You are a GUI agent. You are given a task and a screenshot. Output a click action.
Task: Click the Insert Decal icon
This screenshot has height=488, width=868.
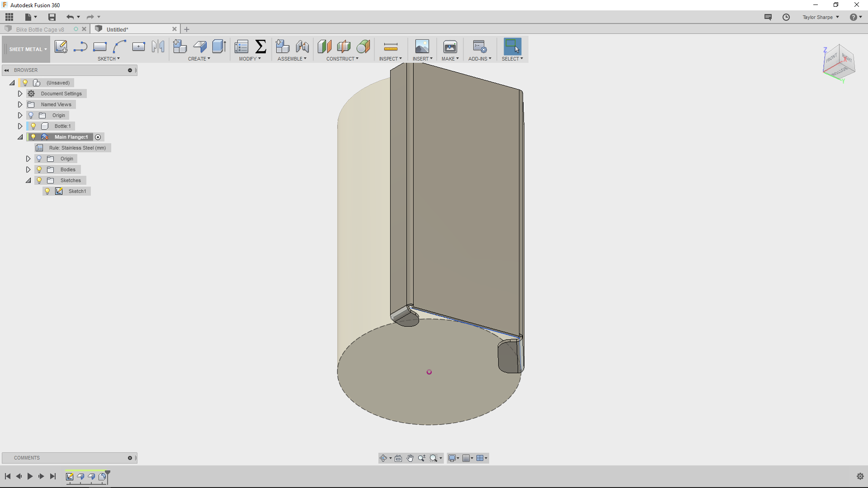[x=422, y=47]
